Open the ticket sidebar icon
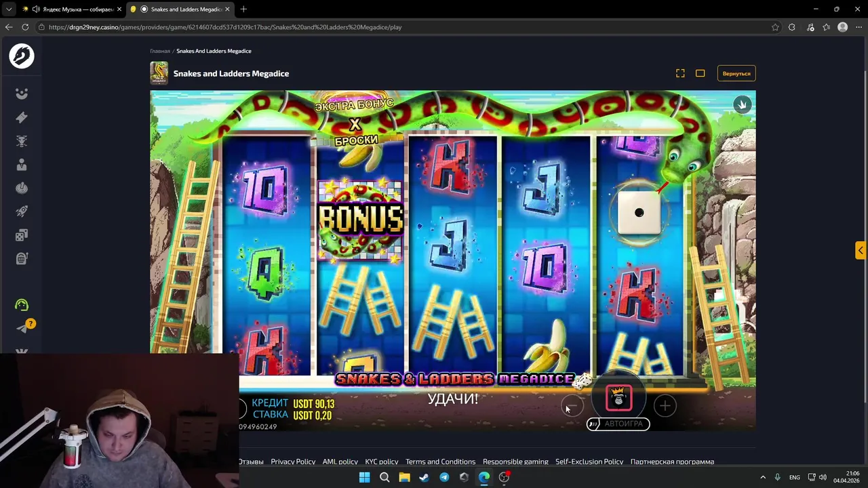Screen dimensions: 868x488 [x=22, y=117]
